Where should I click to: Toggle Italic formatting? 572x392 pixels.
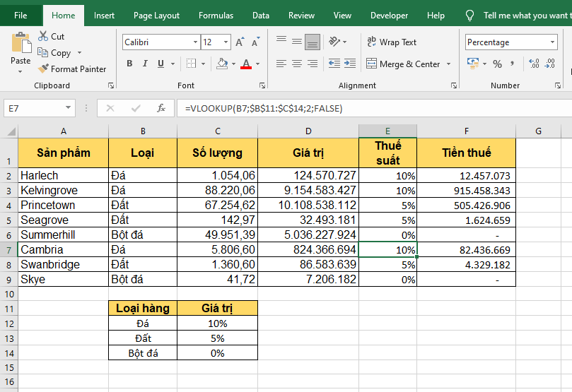(146, 64)
